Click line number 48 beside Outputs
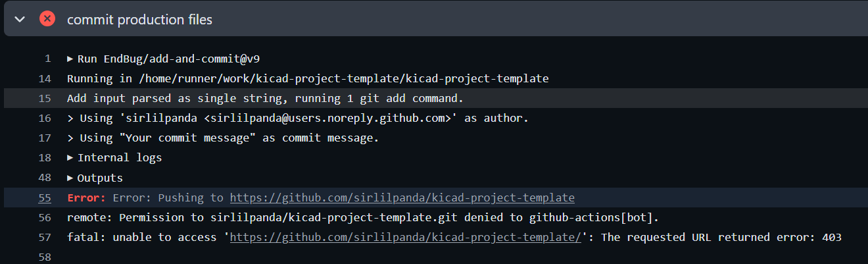Viewport: 868px width, 264px height. click(x=45, y=178)
